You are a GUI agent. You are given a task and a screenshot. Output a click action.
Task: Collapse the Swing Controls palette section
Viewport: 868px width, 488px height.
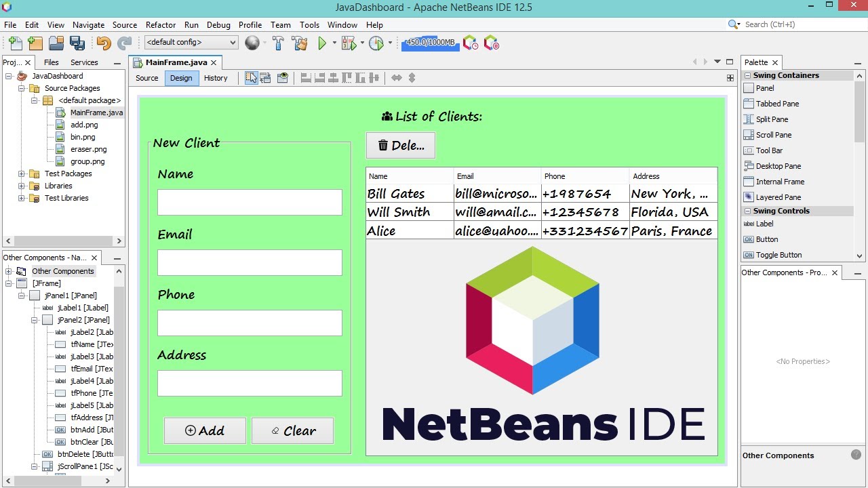point(748,211)
